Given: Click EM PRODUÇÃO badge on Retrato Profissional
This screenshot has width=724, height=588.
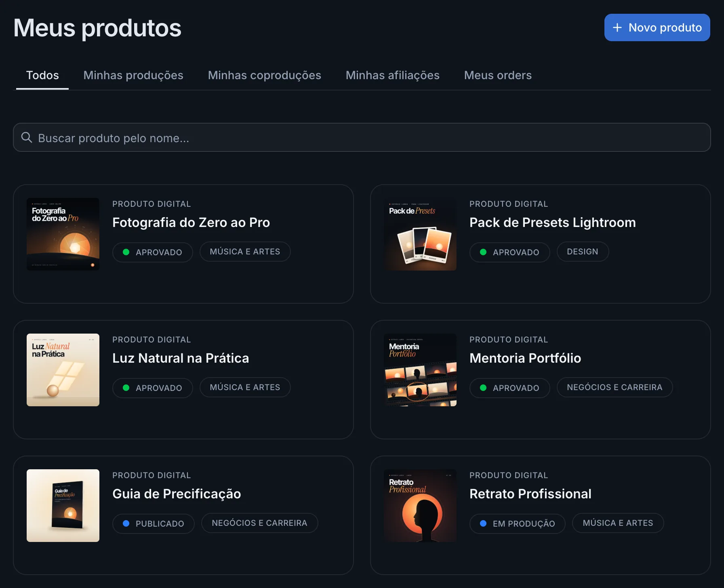Looking at the screenshot, I should tap(518, 523).
